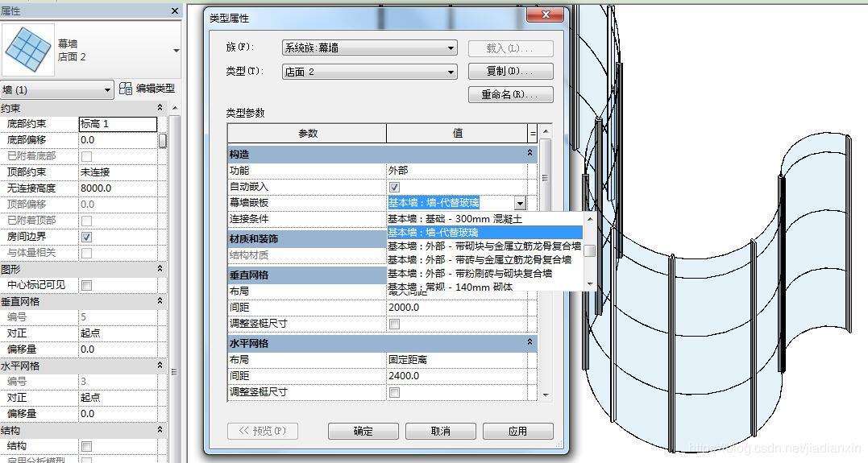Collapse the 结构 group in Properties
The width and height of the screenshot is (868, 463).
click(160, 429)
